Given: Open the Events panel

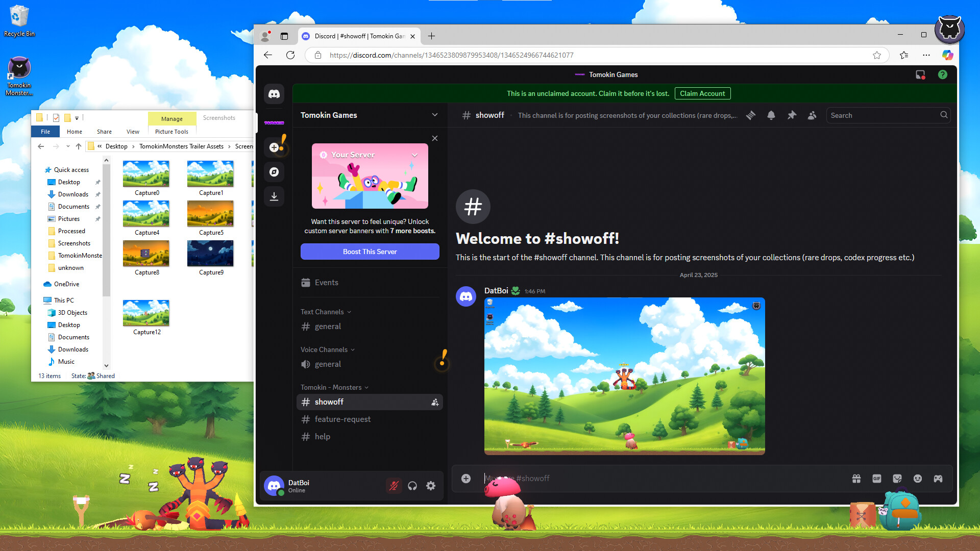Looking at the screenshot, I should click(x=326, y=282).
